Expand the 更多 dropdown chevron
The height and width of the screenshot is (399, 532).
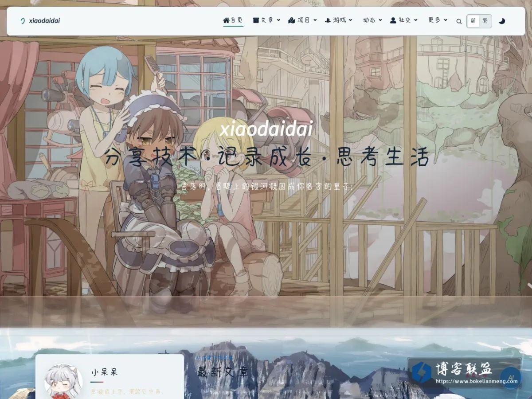point(446,20)
